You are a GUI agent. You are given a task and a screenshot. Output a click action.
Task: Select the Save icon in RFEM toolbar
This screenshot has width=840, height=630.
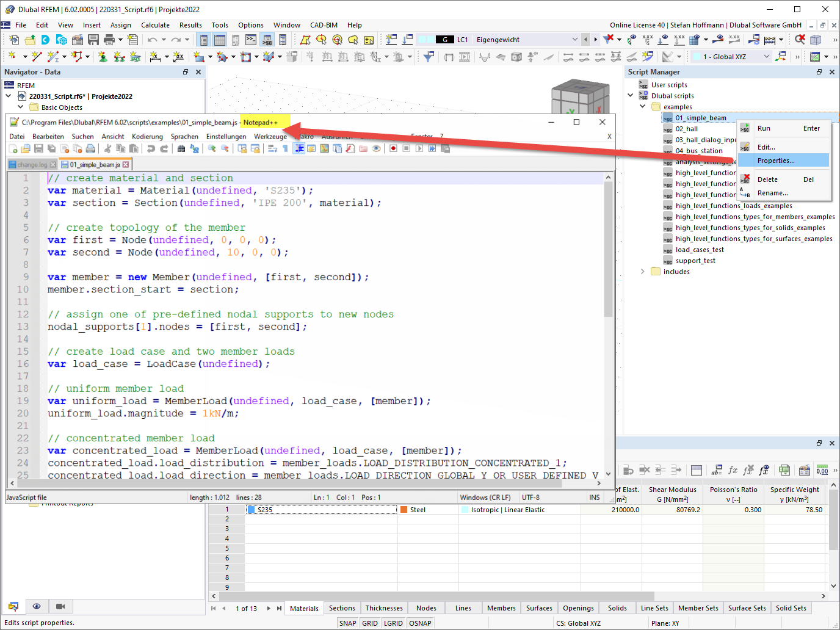(x=93, y=39)
